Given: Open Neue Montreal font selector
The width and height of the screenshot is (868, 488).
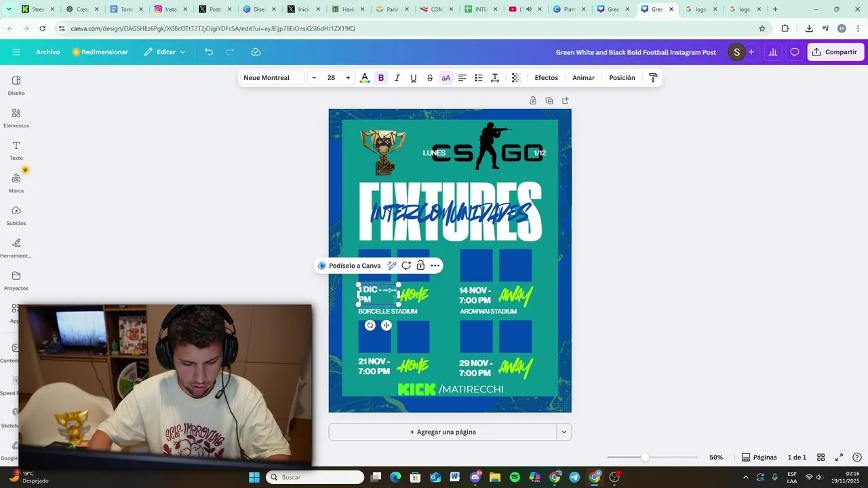Looking at the screenshot, I should [272, 78].
